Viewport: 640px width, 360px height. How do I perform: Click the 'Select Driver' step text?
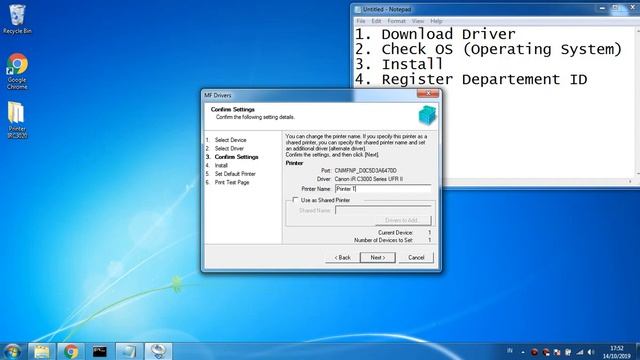tap(229, 148)
